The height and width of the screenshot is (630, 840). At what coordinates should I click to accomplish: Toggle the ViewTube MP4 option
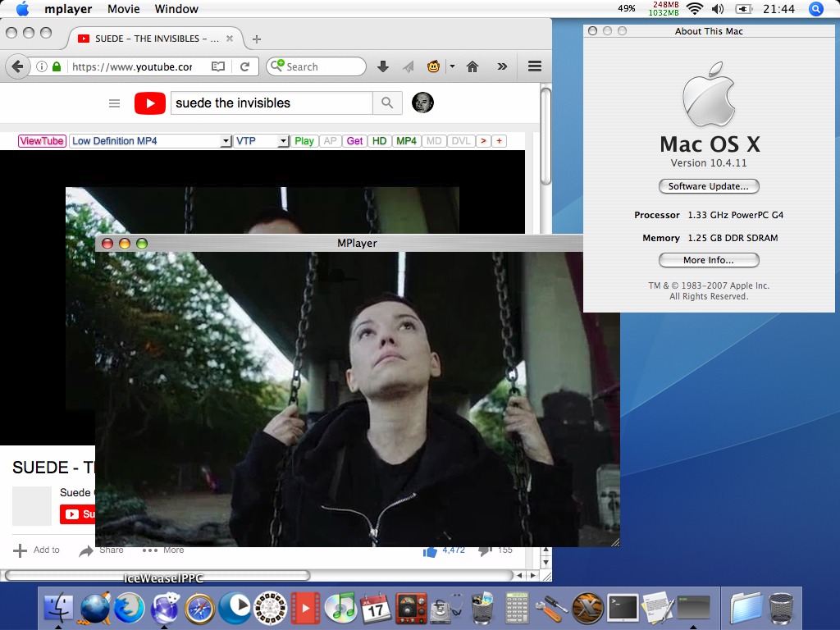407,141
